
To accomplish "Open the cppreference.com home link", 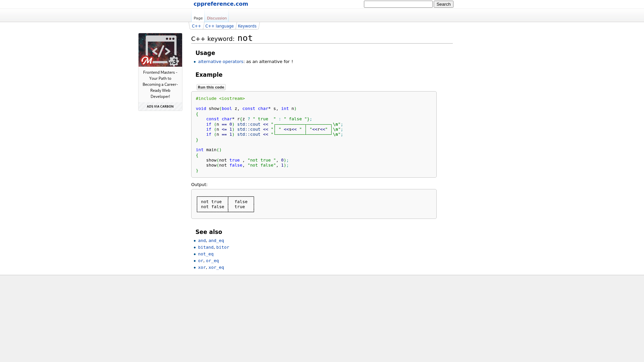I will coord(221,4).
